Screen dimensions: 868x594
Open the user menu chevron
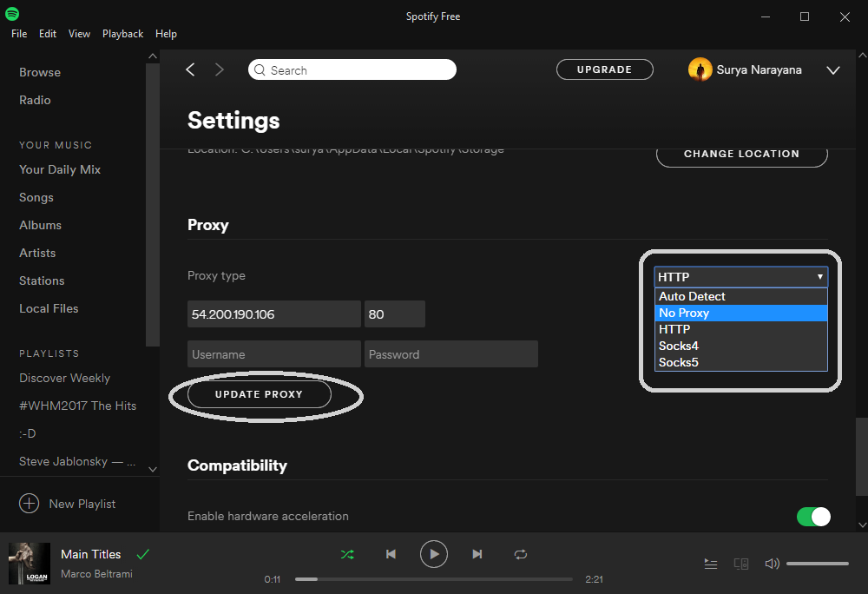click(x=833, y=70)
